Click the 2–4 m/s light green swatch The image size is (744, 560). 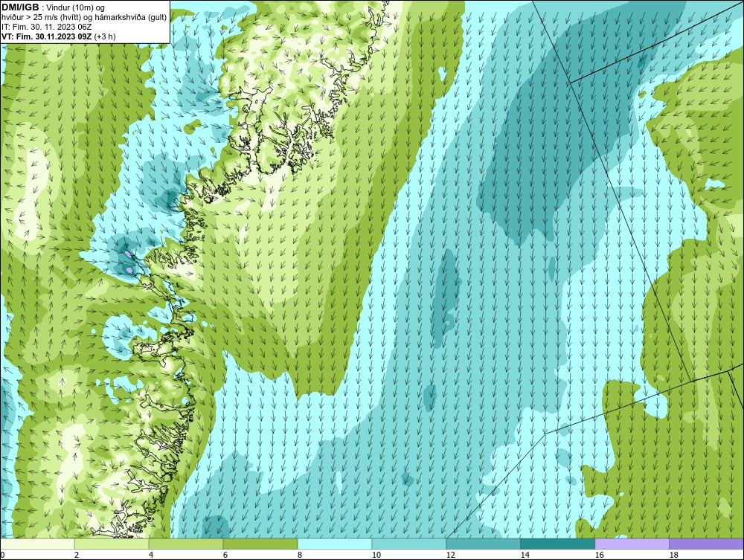pyautogui.click(x=112, y=544)
